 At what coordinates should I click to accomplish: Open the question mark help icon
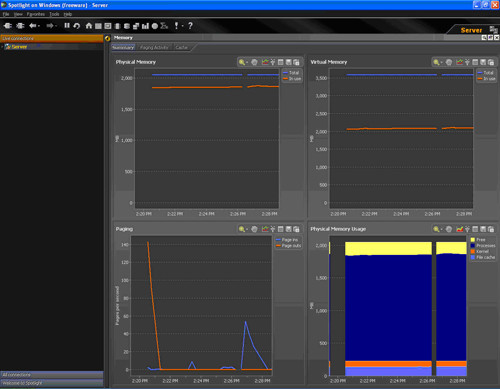(190, 26)
